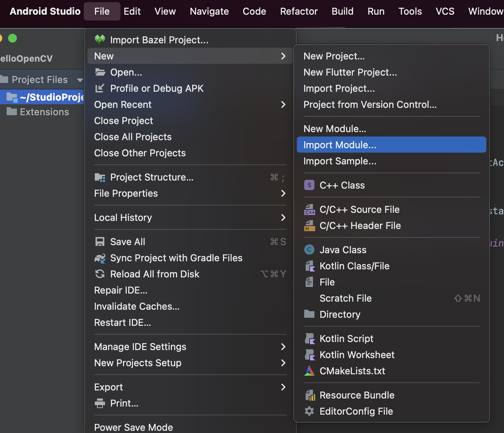Click the Open folder icon
This screenshot has height=433, width=504.
100,72
